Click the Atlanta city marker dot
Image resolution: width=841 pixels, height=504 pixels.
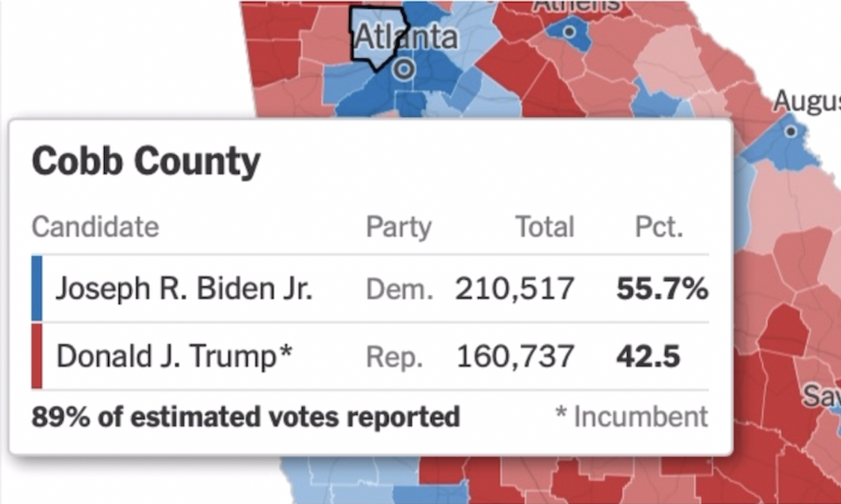click(403, 70)
